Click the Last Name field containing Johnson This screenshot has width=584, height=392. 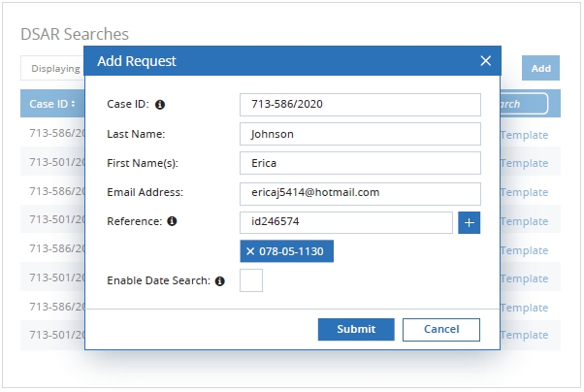click(x=360, y=134)
